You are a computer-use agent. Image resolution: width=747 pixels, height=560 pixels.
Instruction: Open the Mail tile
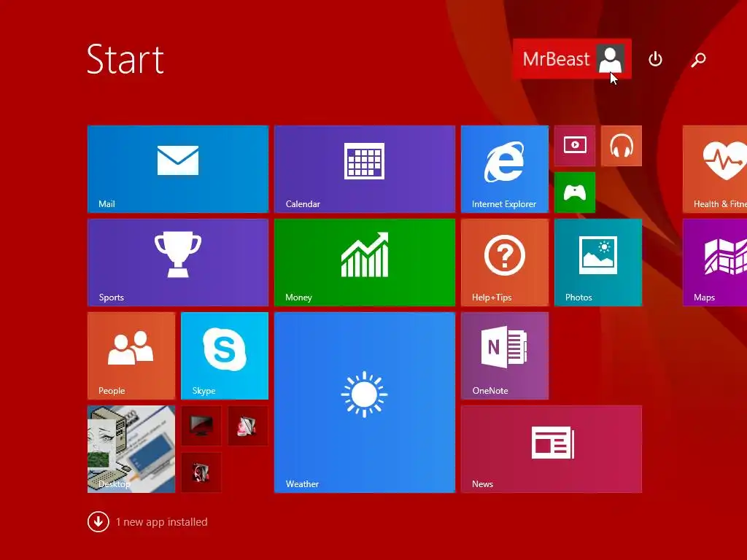coord(178,169)
